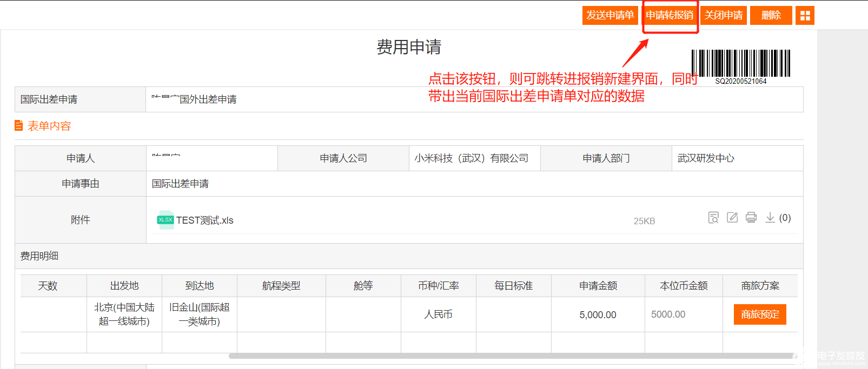The height and width of the screenshot is (369, 868).
Task: Click the 国外出差申请 title field
Action: [474, 99]
